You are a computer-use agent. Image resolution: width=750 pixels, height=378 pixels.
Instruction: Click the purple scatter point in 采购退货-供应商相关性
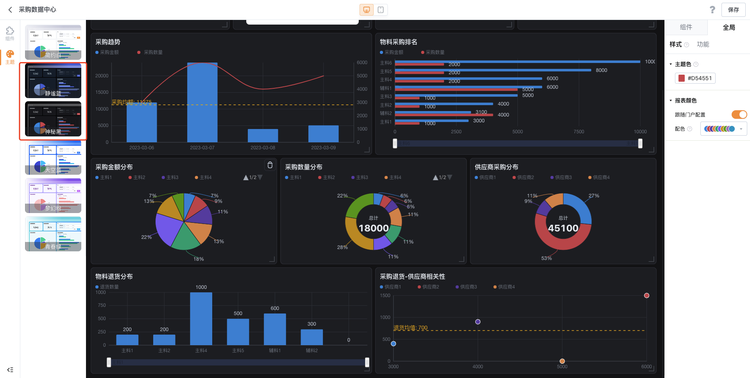pos(478,322)
